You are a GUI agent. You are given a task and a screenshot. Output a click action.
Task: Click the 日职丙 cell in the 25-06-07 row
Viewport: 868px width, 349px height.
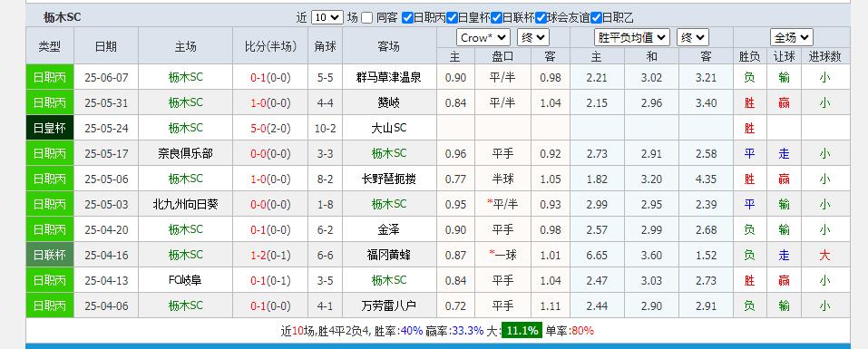coord(49,77)
